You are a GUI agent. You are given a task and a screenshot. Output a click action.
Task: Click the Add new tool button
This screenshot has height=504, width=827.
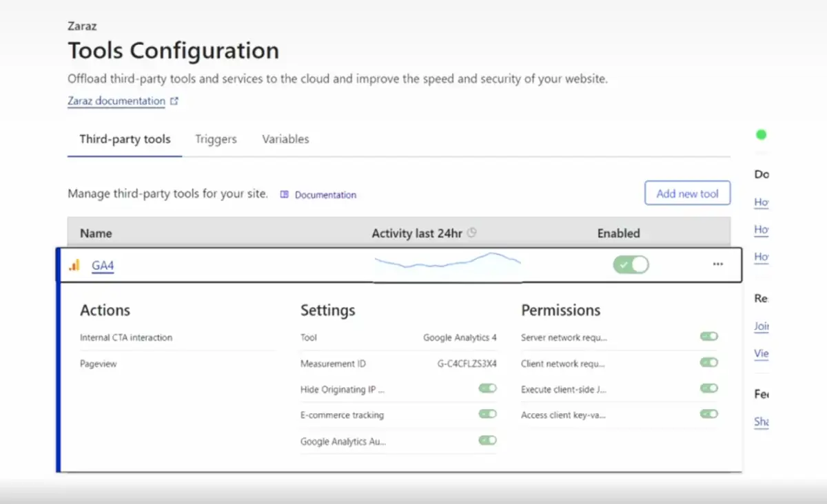687,193
